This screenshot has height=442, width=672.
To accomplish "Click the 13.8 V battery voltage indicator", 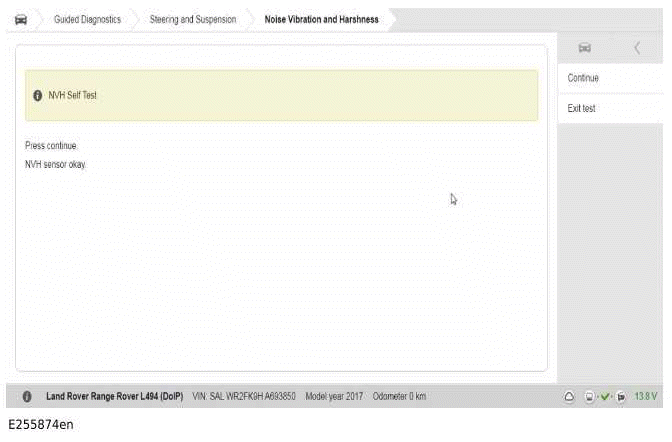I will click(645, 397).
